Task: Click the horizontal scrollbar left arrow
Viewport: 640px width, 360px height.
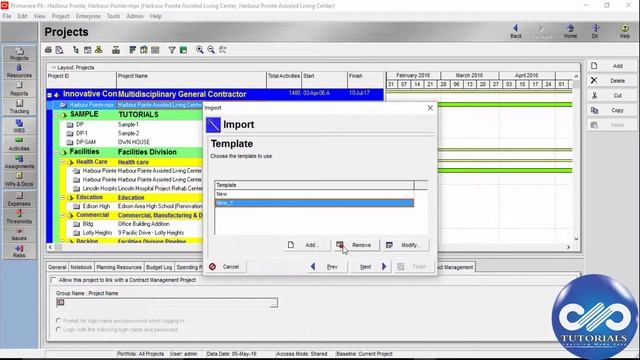Action: pyautogui.click(x=50, y=247)
